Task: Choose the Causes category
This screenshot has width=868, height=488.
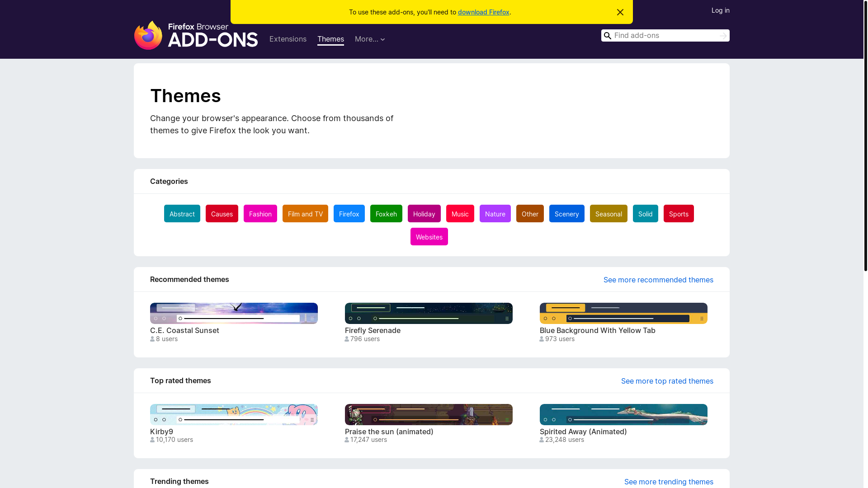Action: (222, 214)
